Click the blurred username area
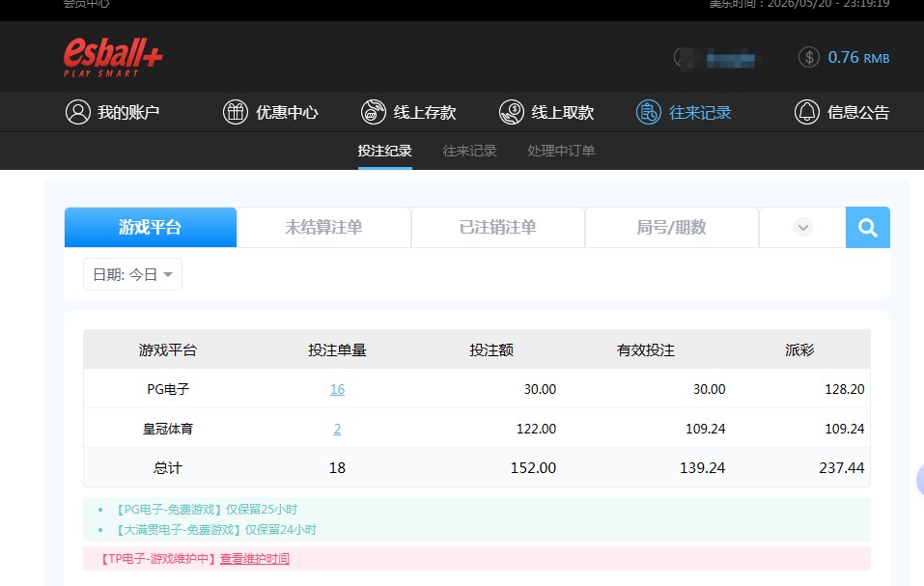This screenshot has height=586, width=924. 717,58
